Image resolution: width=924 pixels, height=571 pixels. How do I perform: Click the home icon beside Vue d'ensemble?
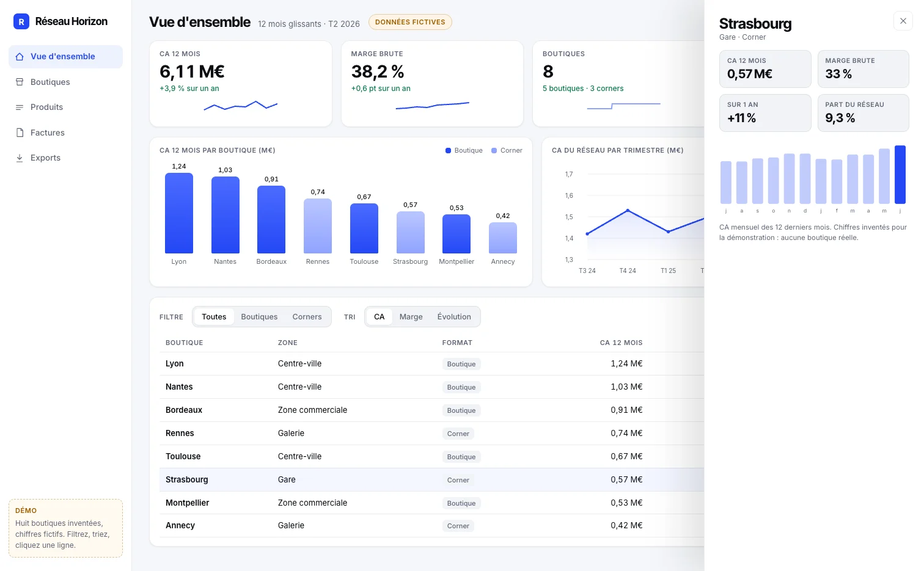pos(20,57)
